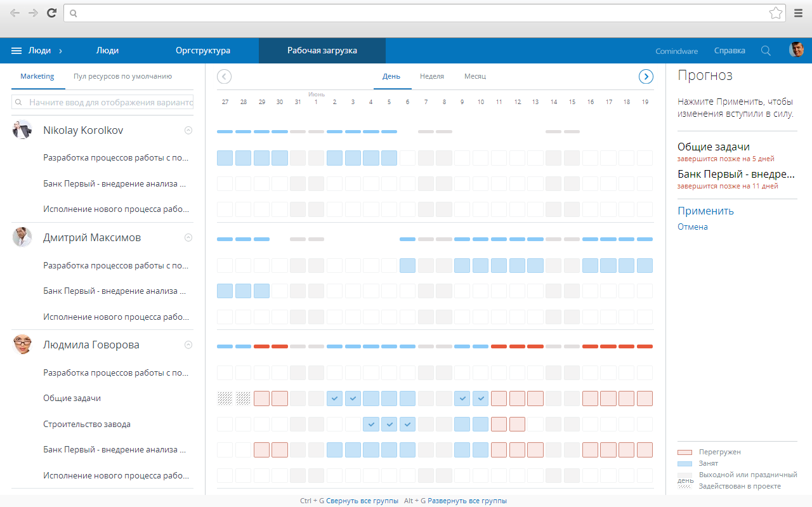This screenshot has width=812, height=507.
Task: Click Nikolay Korolkov's avatar photo
Action: click(22, 130)
